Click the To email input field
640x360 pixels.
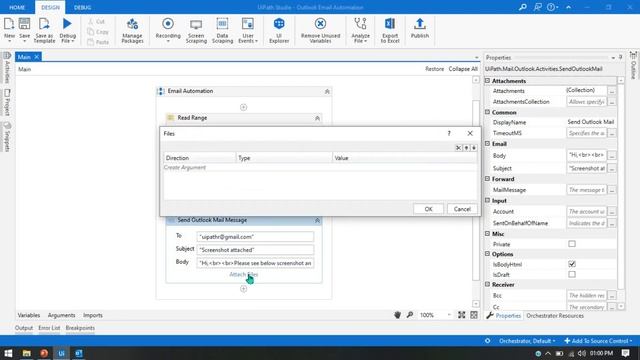pyautogui.click(x=255, y=237)
